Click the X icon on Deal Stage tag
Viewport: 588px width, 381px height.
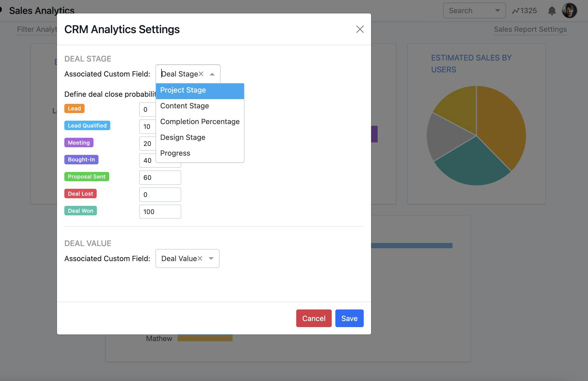tap(201, 73)
